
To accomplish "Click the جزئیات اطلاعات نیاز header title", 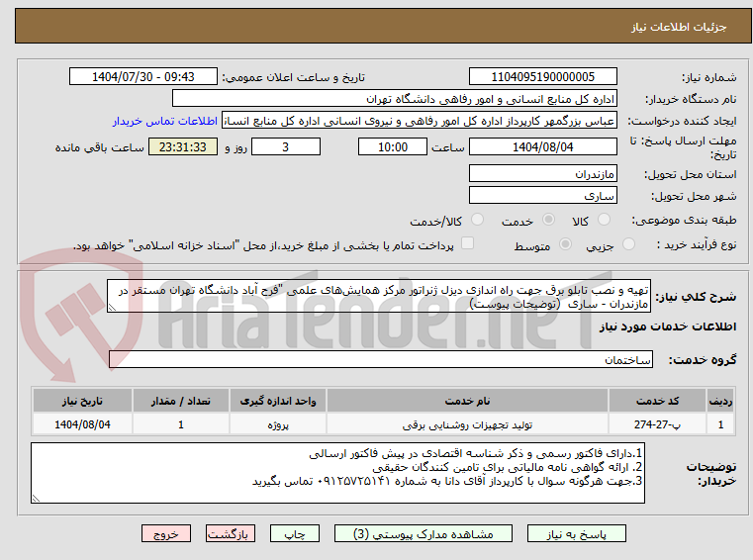I will pyautogui.click(x=678, y=27).
